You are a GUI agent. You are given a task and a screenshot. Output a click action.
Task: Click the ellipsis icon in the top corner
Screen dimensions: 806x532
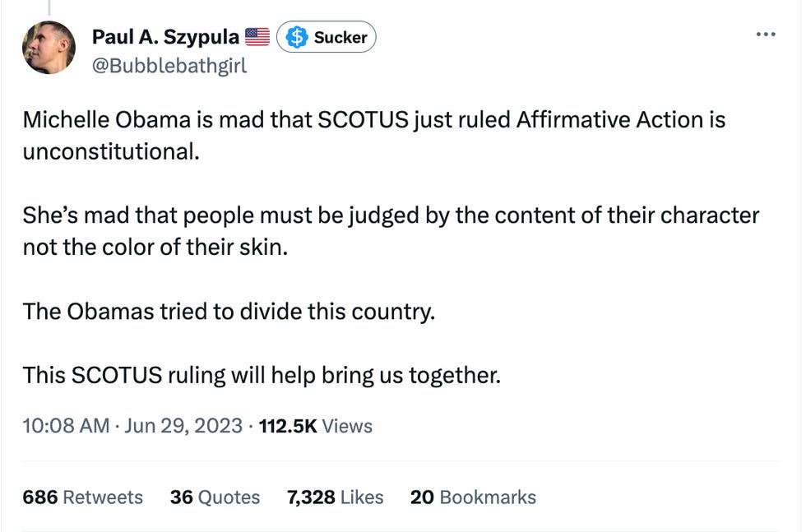(x=766, y=34)
